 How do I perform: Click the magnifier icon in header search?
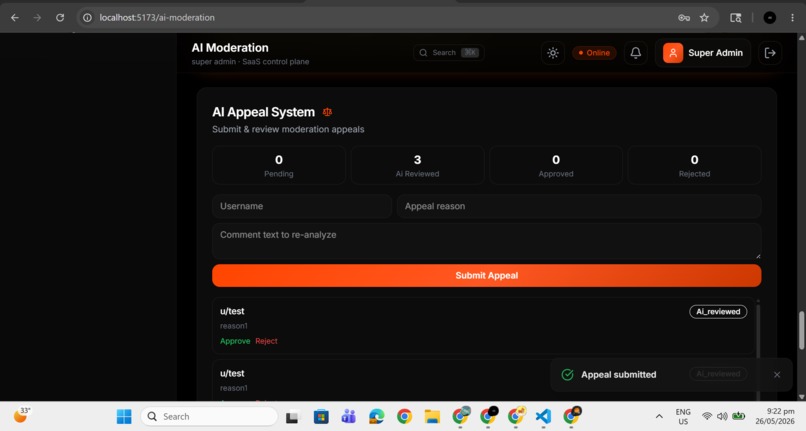tap(423, 52)
